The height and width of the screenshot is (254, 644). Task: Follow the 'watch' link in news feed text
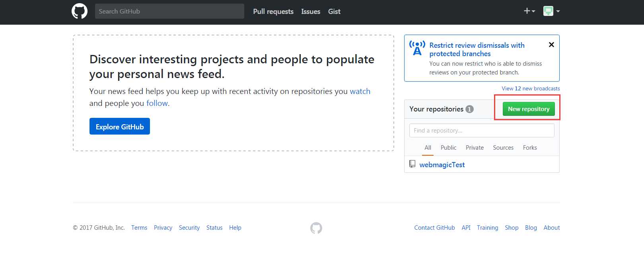[360, 91]
